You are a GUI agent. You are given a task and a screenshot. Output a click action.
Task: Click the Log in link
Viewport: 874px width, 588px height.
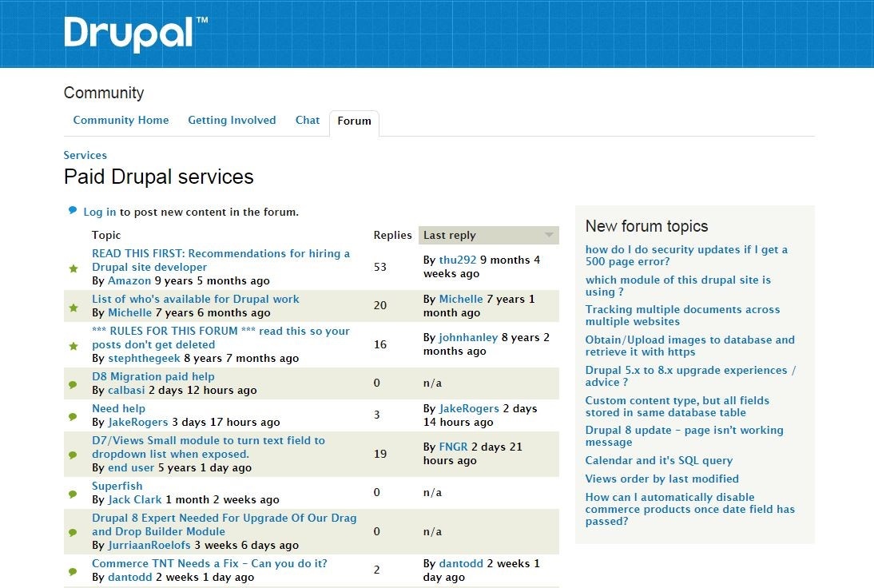pyautogui.click(x=100, y=212)
